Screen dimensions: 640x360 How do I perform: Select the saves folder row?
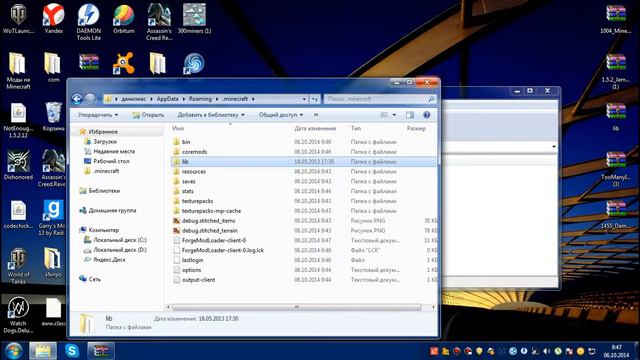point(303,181)
